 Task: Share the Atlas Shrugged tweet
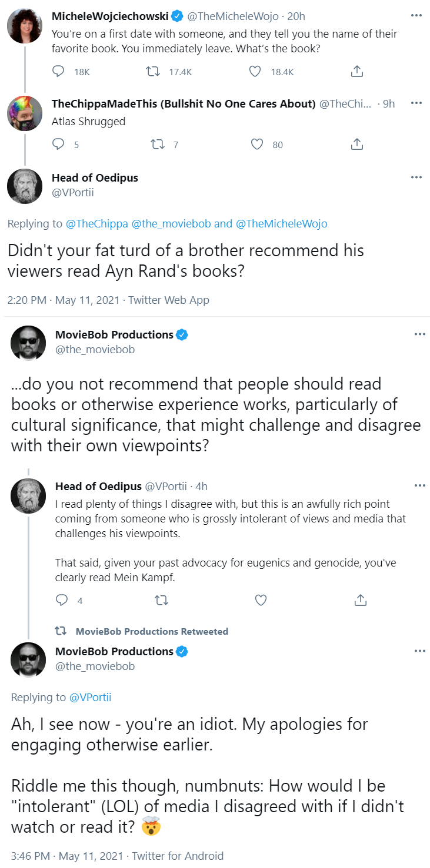click(x=356, y=144)
